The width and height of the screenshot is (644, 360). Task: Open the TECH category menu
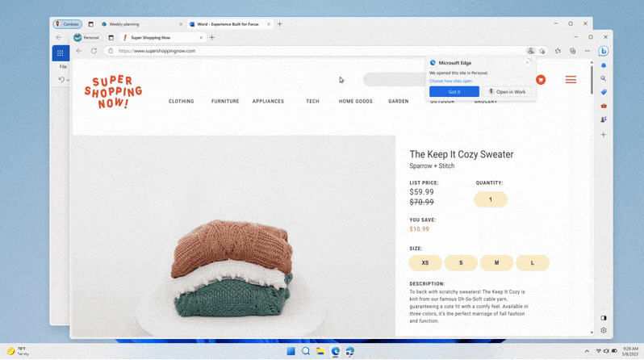(x=312, y=101)
